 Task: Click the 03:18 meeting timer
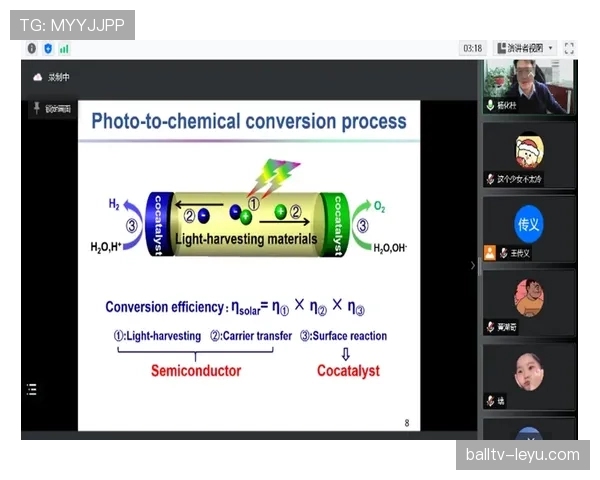pyautogui.click(x=472, y=48)
